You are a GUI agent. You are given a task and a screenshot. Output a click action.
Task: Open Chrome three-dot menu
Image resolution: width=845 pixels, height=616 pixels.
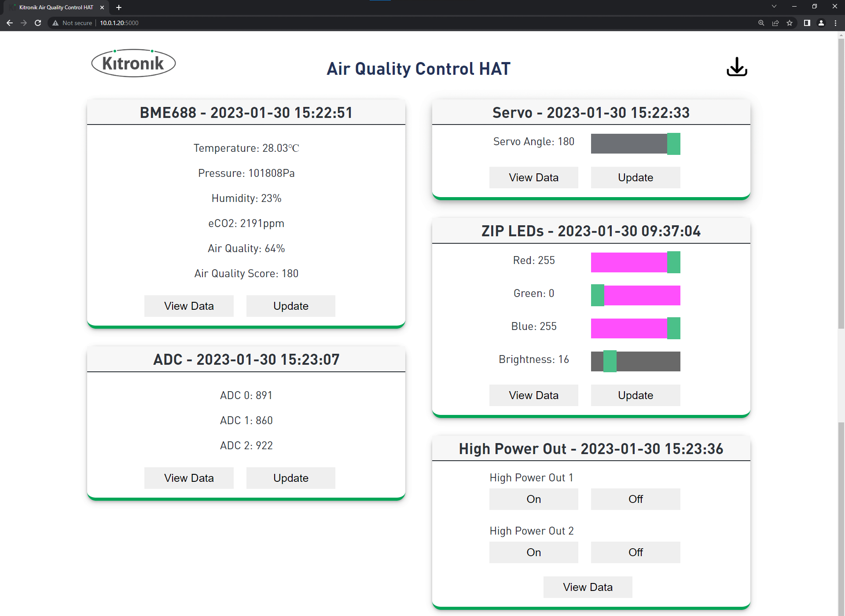pos(835,23)
